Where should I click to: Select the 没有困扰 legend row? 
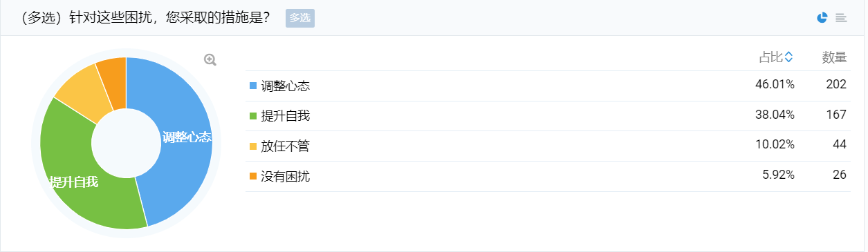[x=548, y=176]
